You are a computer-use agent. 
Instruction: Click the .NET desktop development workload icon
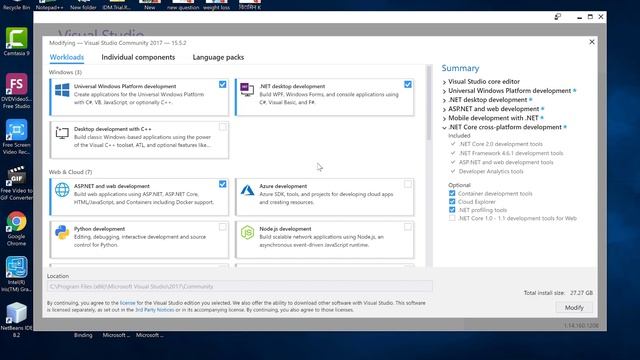(247, 89)
